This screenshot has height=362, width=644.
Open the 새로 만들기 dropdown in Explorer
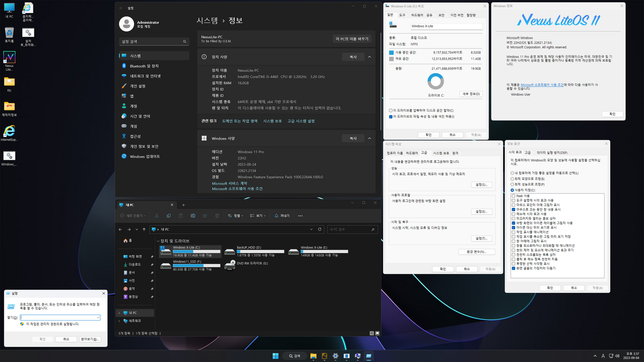point(133,216)
